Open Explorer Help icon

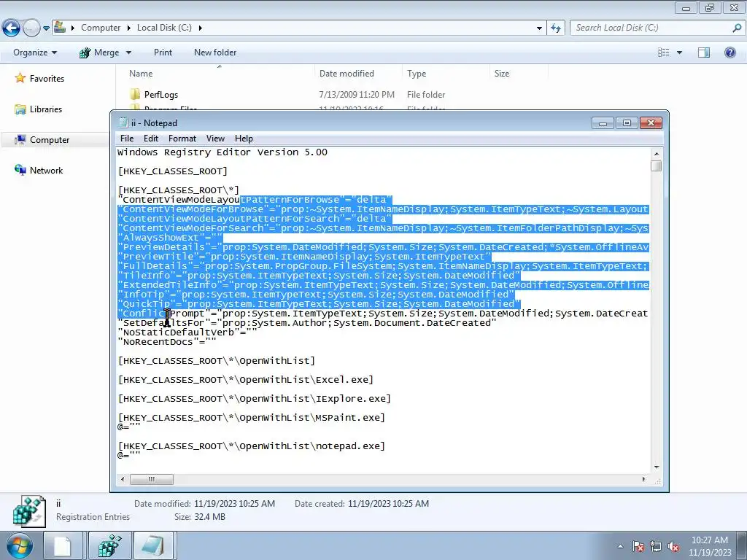coord(729,52)
